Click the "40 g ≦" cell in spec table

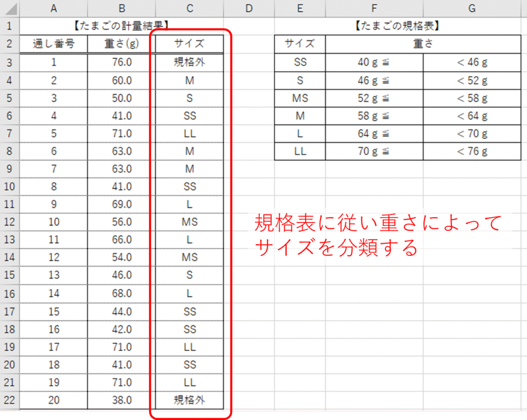[374, 62]
